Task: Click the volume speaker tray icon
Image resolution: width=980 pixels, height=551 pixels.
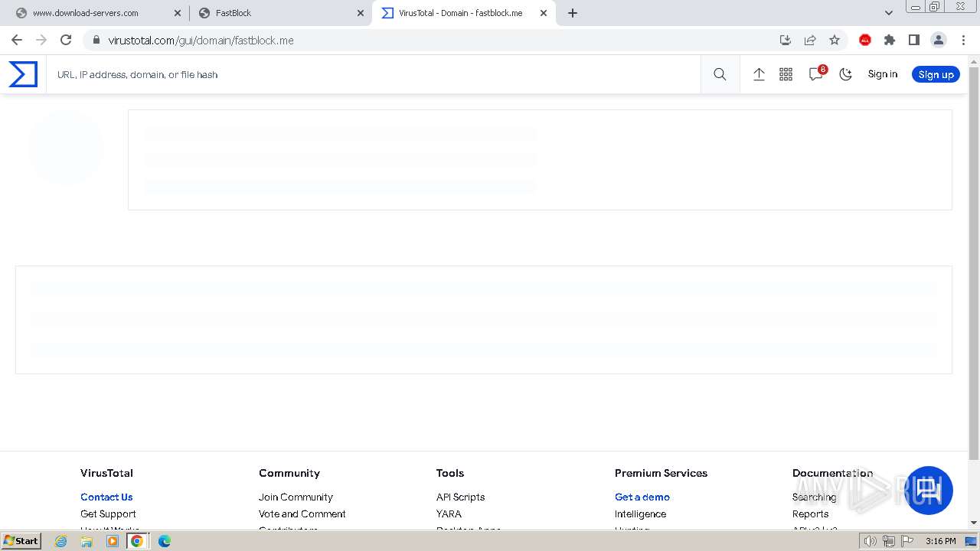Action: pos(870,541)
